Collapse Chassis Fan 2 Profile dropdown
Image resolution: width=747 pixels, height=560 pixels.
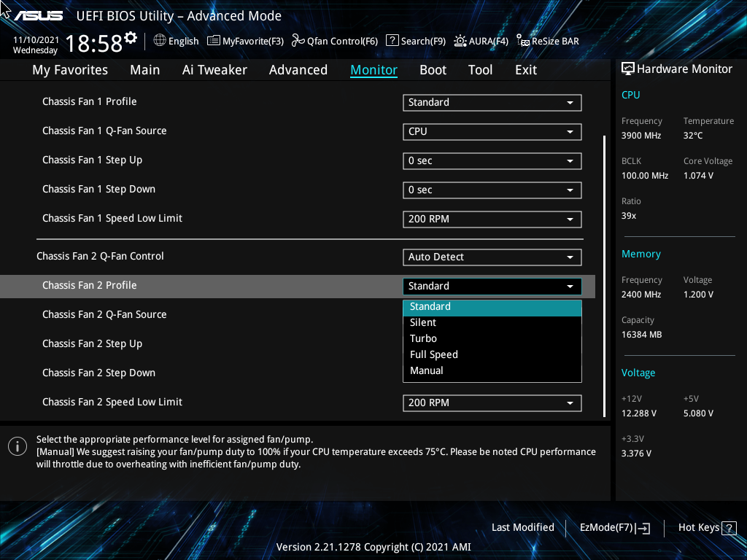[492, 286]
